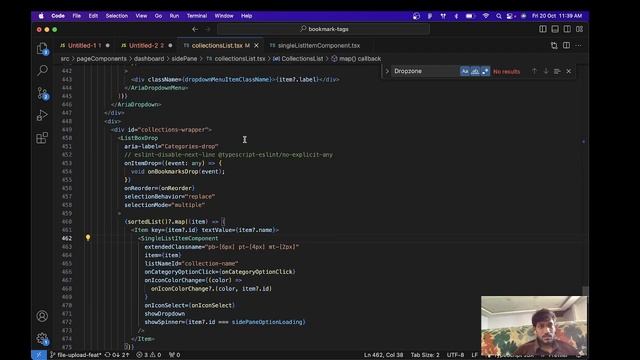Image resolution: width=640 pixels, height=360 pixels.
Task: Close the find widget
Action: (569, 71)
